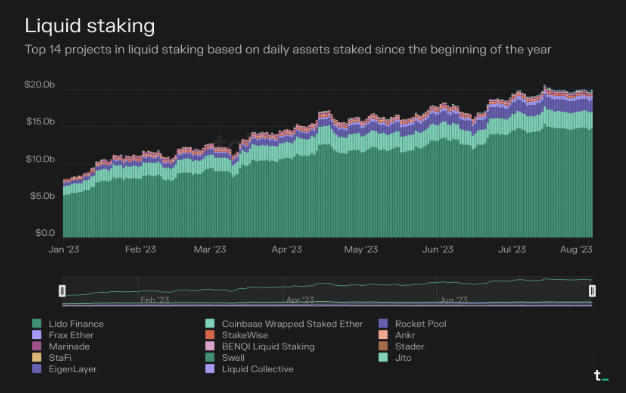
Task: Click the $10.0b y-axis label
Action: point(40,159)
